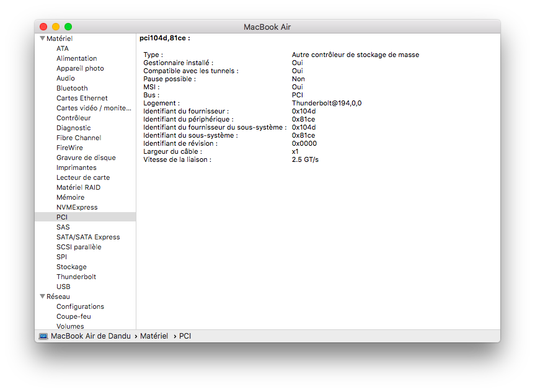The height and width of the screenshot is (392, 535).
Task: Select Bluetooth in the sidebar
Action: point(72,88)
